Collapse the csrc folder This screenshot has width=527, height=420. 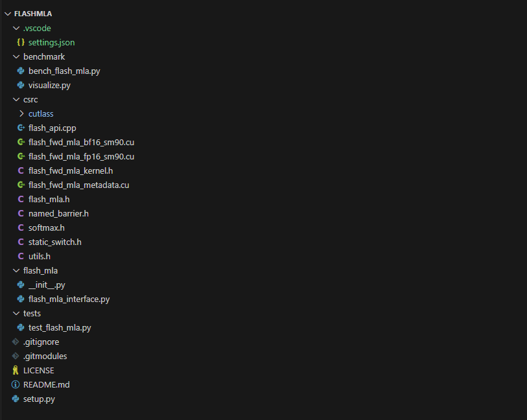(x=16, y=100)
